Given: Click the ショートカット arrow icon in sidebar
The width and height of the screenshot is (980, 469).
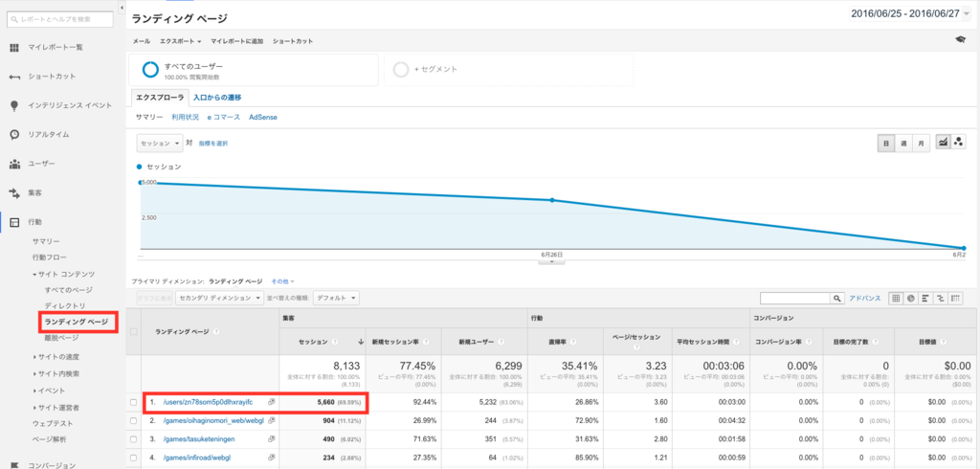Looking at the screenshot, I should click(x=14, y=77).
